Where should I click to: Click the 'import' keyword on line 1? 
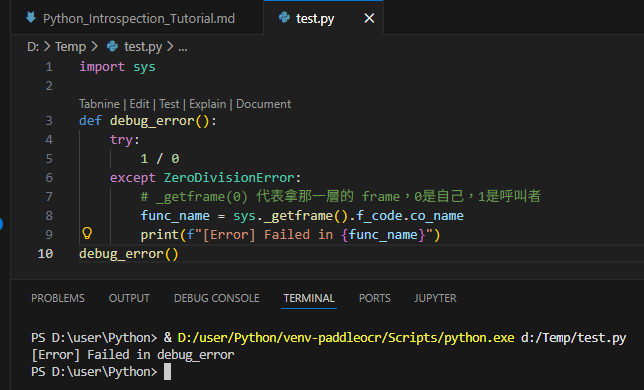pyautogui.click(x=102, y=67)
